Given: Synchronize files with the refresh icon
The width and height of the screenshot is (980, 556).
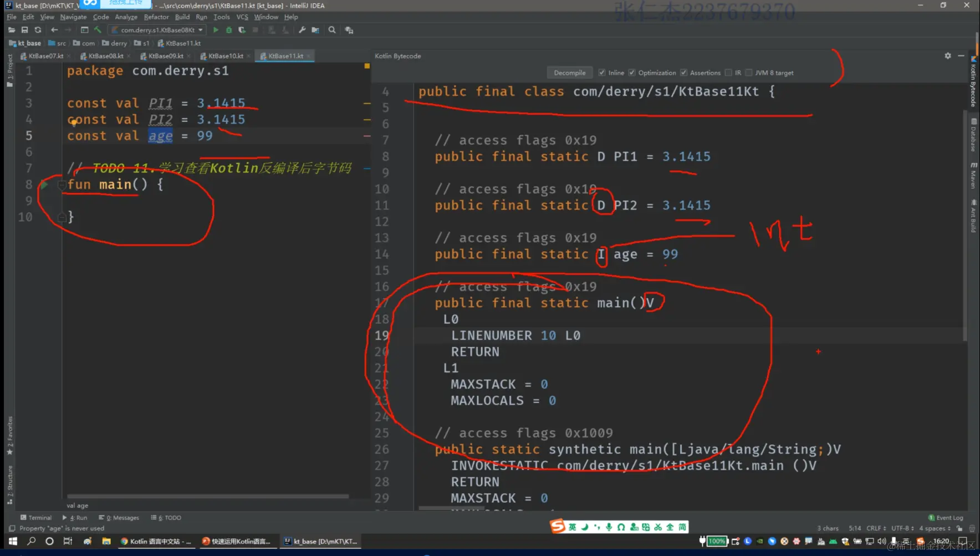Looking at the screenshot, I should [x=38, y=30].
